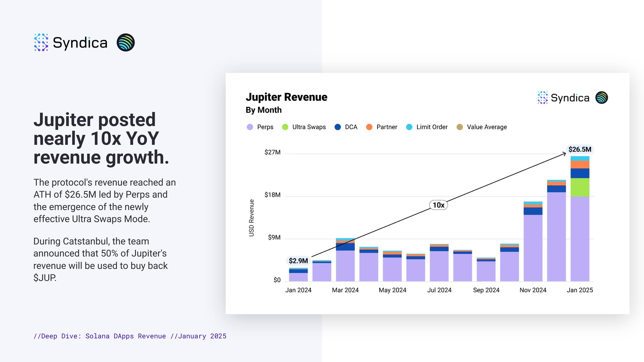Click the Syndica logo icon top-left
This screenshot has height=362, width=644.
click(x=41, y=42)
